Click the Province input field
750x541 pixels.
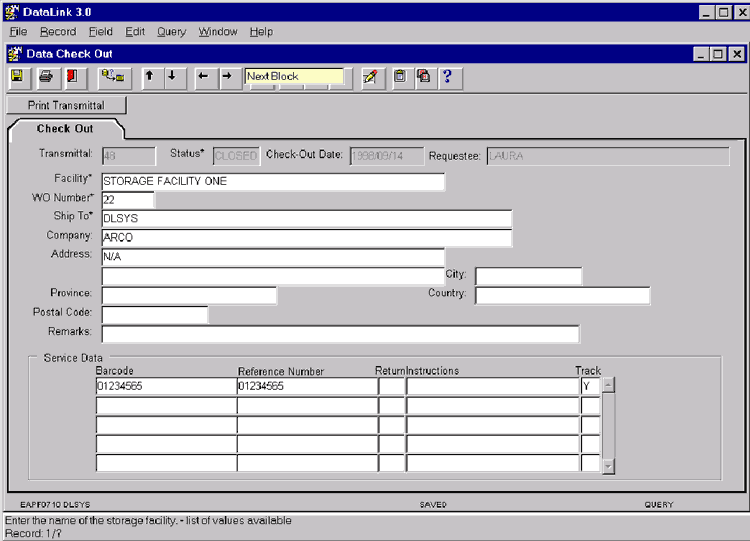pyautogui.click(x=189, y=295)
